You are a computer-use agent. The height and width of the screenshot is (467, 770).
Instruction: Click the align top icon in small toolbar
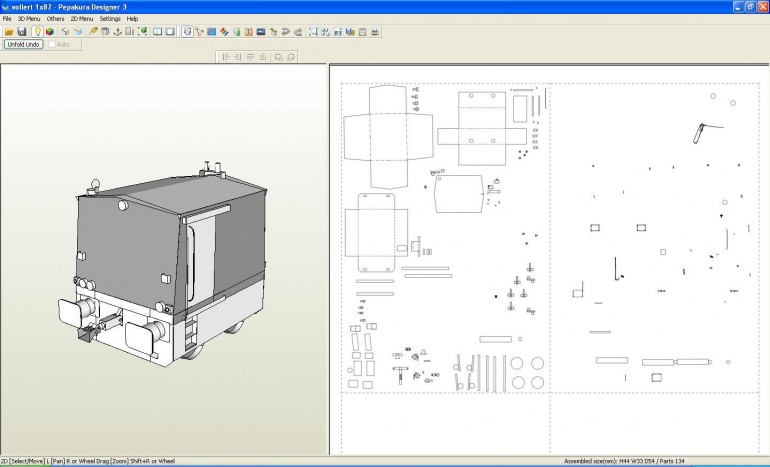point(250,57)
